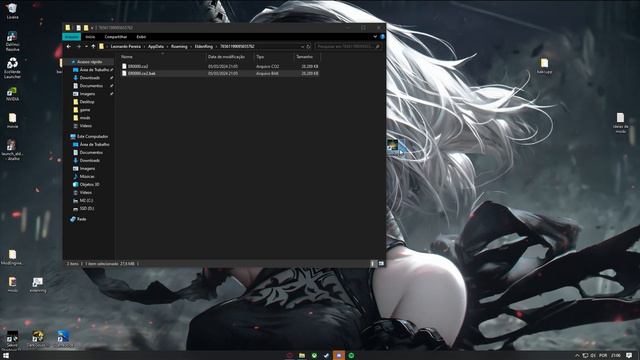Open Steam from the taskbar

326,356
